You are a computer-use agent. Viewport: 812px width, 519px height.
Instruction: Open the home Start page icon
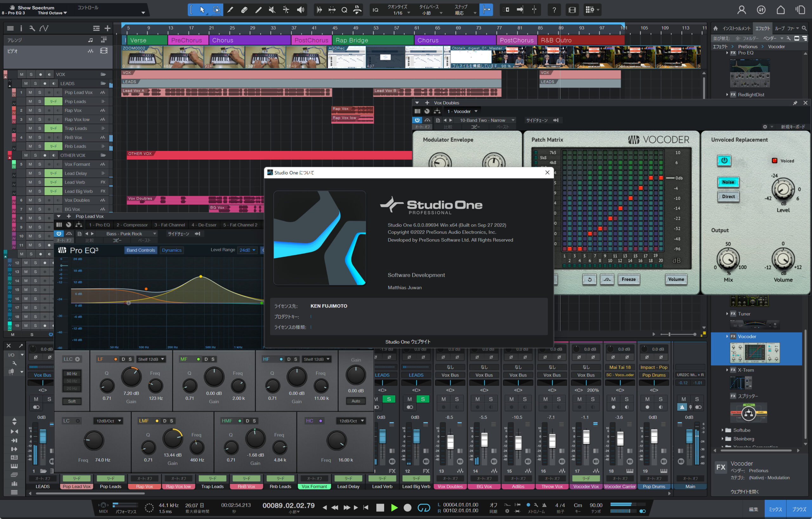coord(781,10)
